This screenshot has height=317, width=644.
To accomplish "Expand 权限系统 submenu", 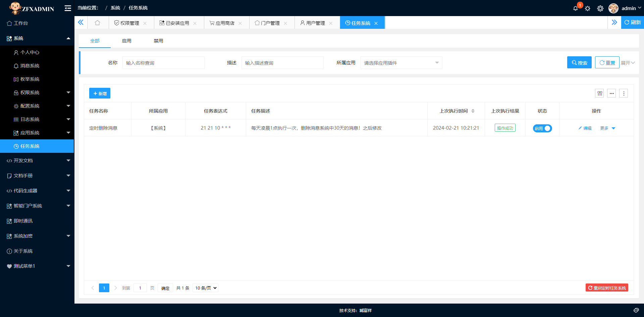I will [37, 92].
